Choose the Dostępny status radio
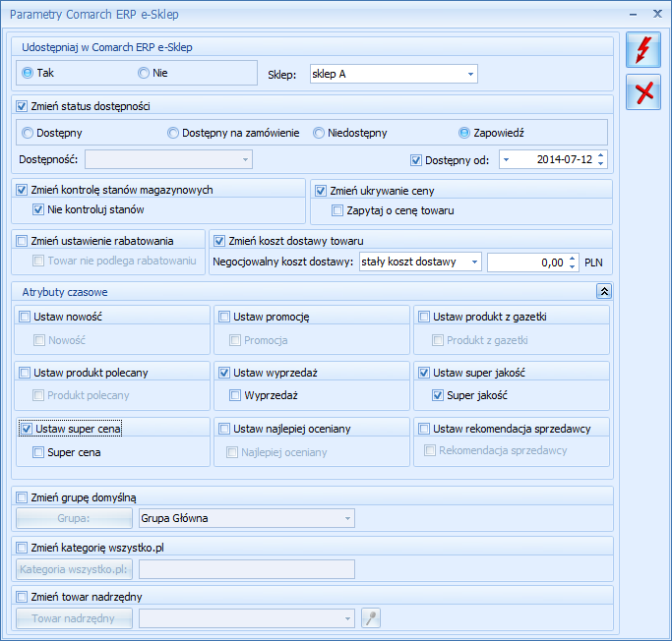This screenshot has height=641, width=672. (28, 133)
